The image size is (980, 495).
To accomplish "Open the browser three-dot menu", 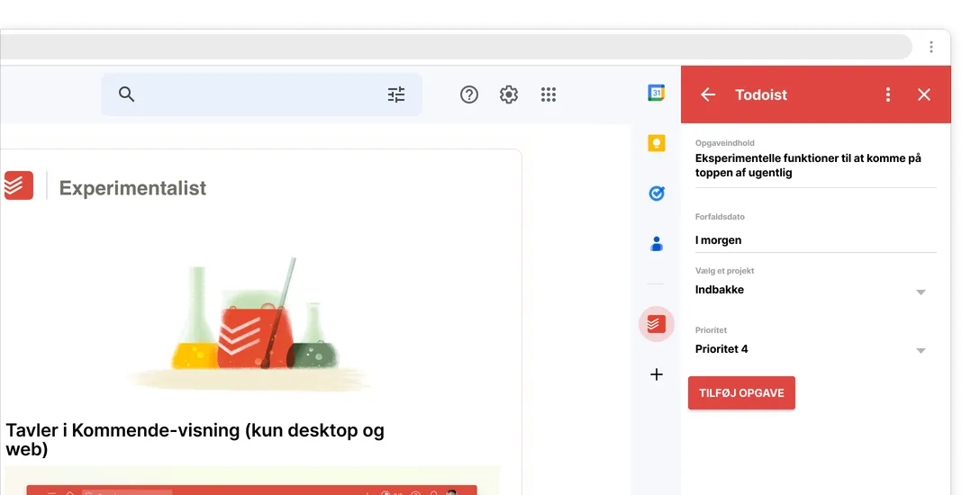I will tap(931, 47).
